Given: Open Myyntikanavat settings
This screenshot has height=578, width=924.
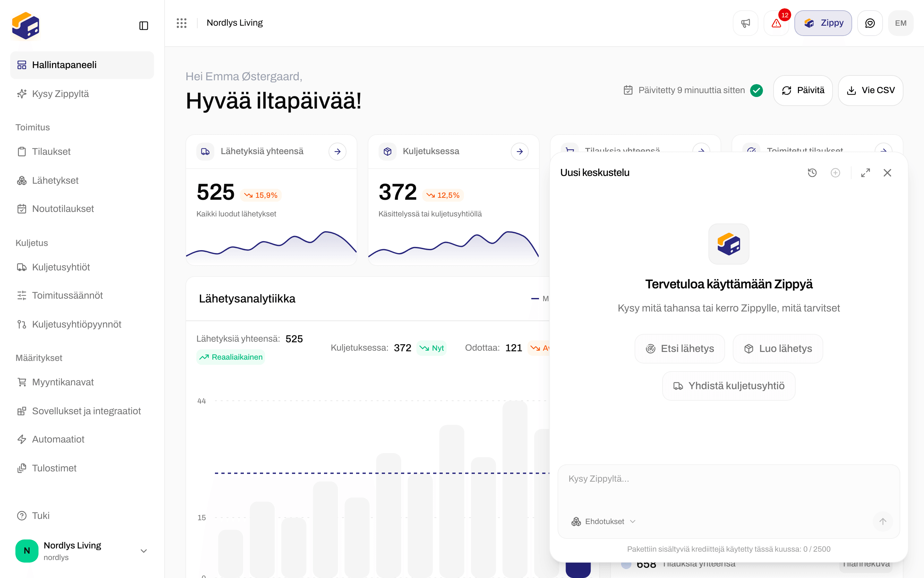Looking at the screenshot, I should [82, 382].
